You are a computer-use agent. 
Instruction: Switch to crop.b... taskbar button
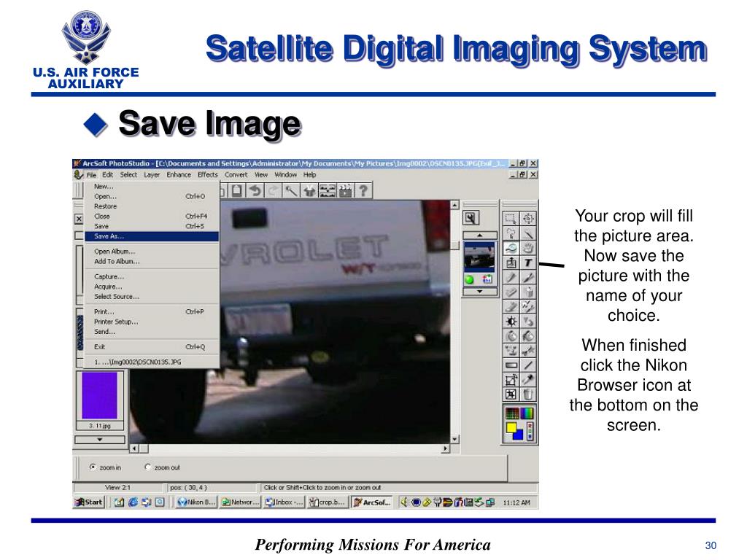[x=328, y=502]
